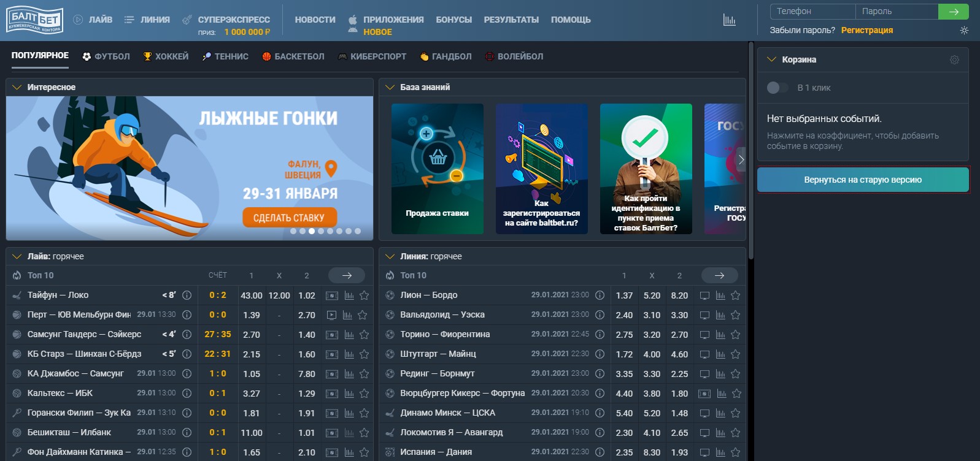Image resolution: width=980 pixels, height=461 pixels.
Task: Select the third banner carousel dot
Action: coord(312,231)
